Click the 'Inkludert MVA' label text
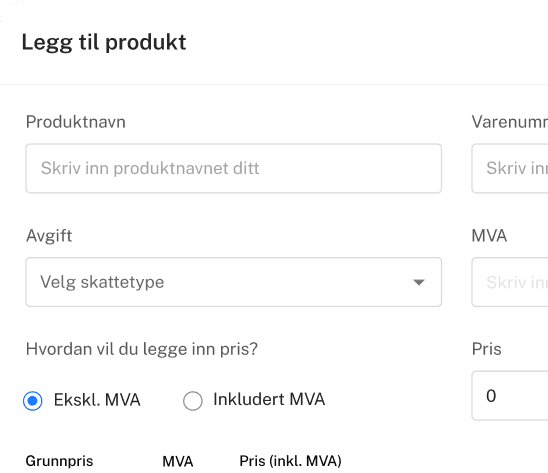The height and width of the screenshot is (473, 548). point(269,399)
